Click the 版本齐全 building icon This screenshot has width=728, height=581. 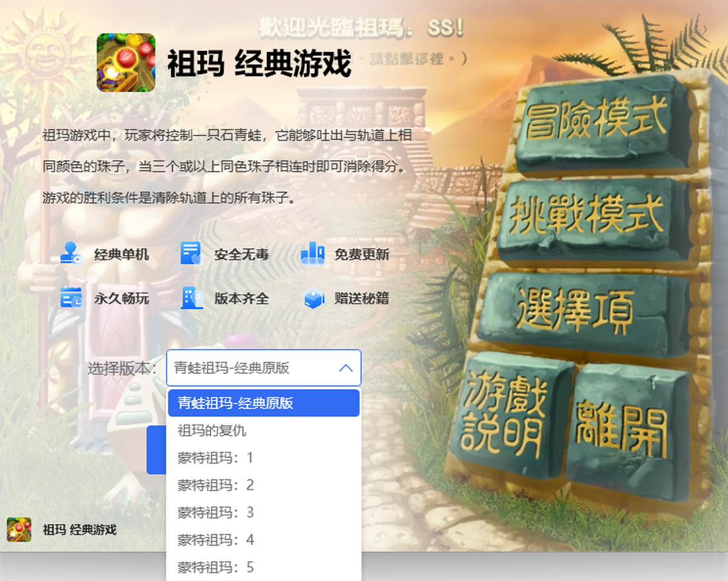click(191, 297)
